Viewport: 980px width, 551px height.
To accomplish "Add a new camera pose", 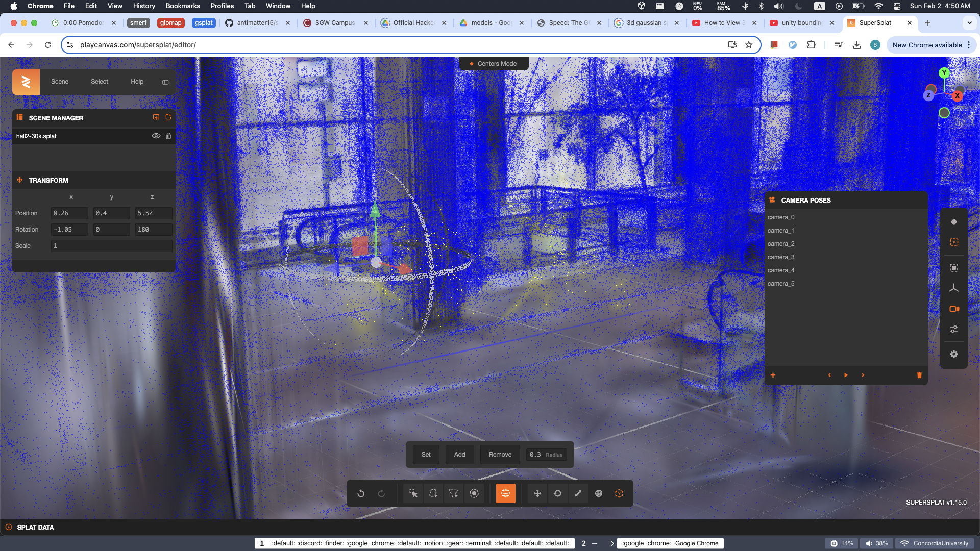I will tap(773, 375).
